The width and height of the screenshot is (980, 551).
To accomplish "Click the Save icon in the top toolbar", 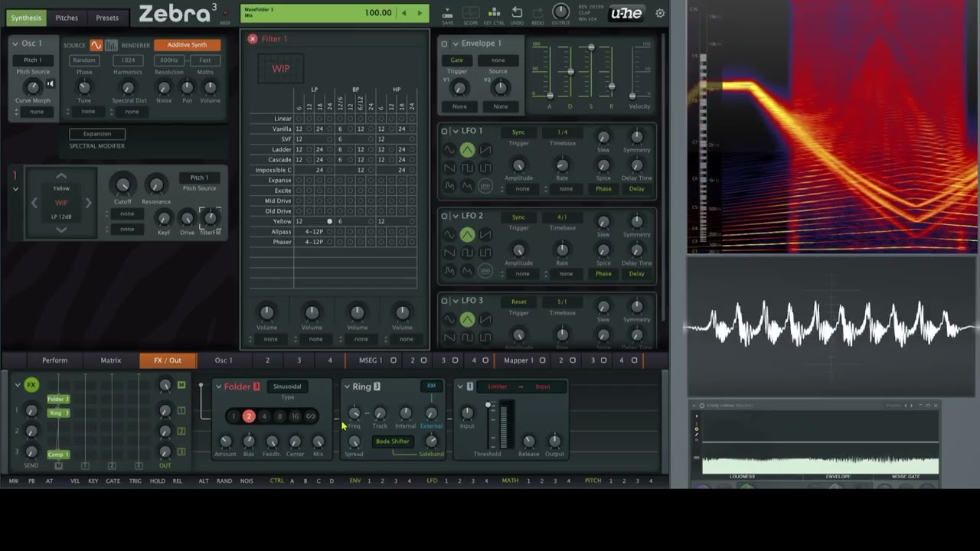I will click(448, 12).
